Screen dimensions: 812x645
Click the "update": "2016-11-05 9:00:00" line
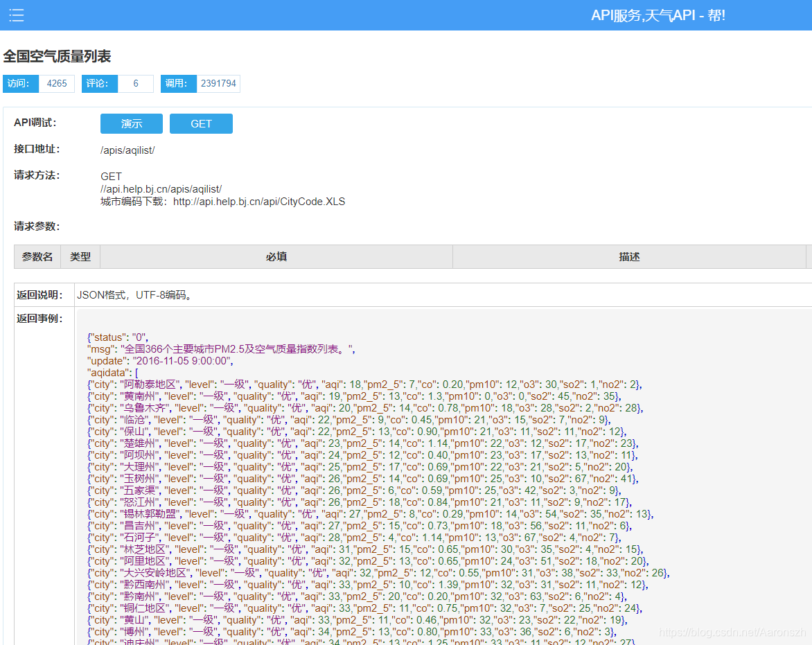click(161, 361)
